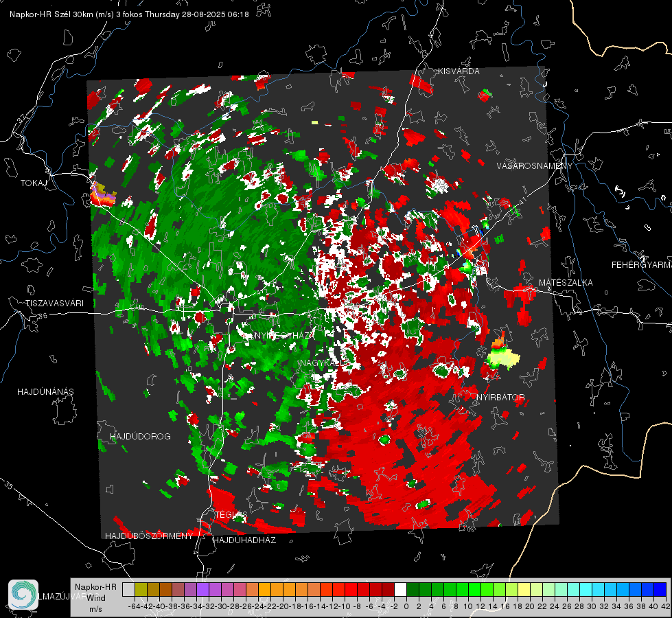Select the HAJDÚHADHÁZ town label

tap(244, 540)
